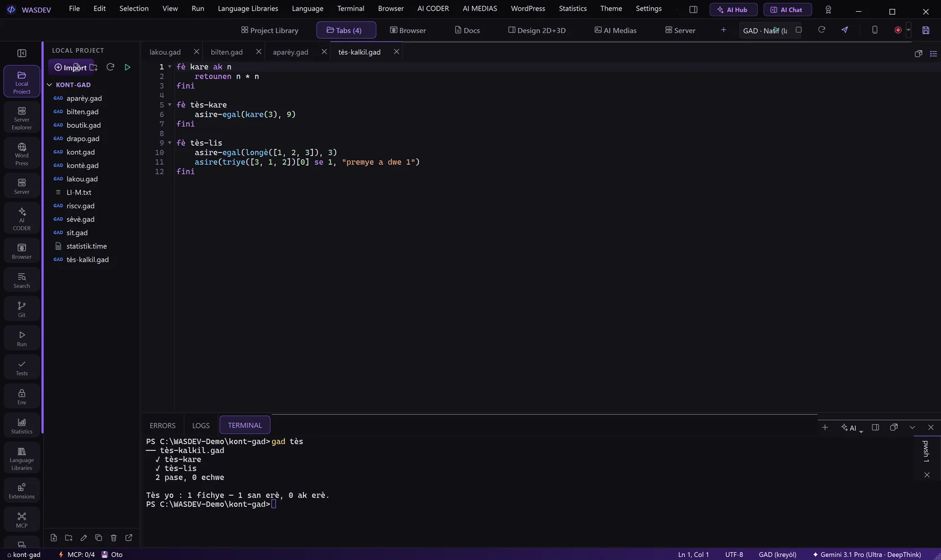
Task: Click the red record button in toolbar
Action: pos(898,30)
